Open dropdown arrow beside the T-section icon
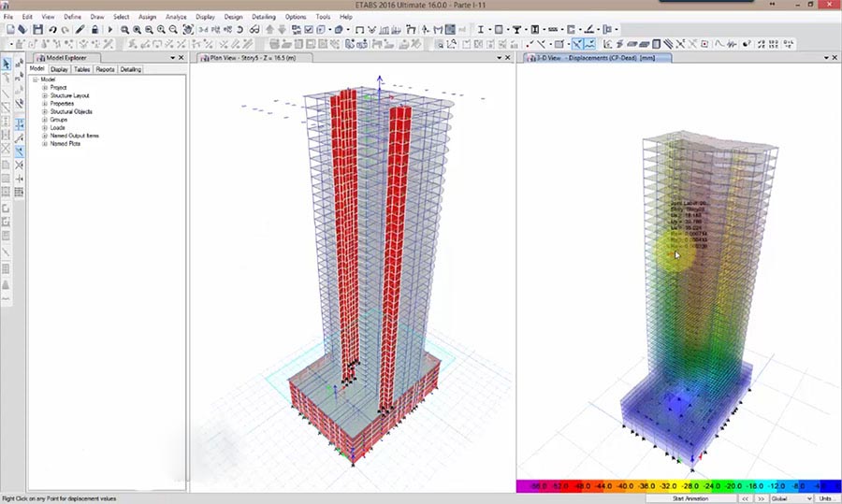842x504 pixels. (526, 30)
